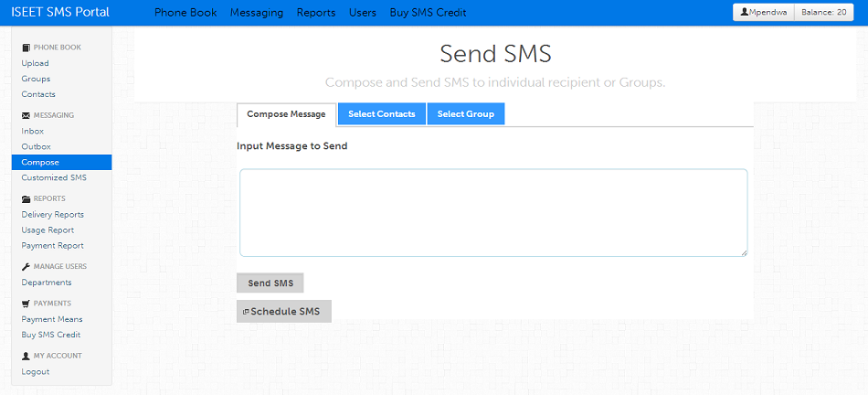
Task: Open Delivery Reports in the sidebar
Action: pyautogui.click(x=52, y=214)
